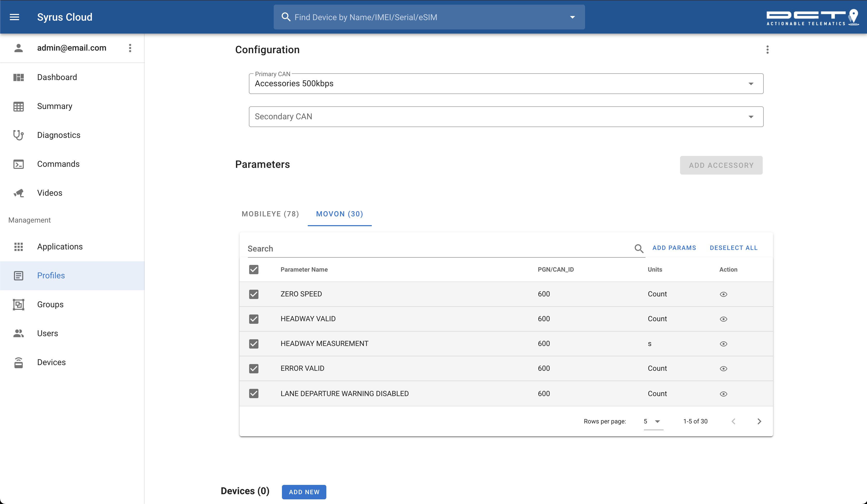Viewport: 867px width, 504px height.
Task: Click the Commands terminal icon
Action: click(19, 164)
